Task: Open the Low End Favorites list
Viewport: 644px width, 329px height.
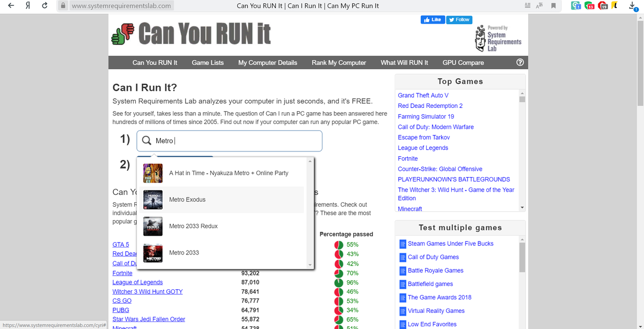Action: click(x=432, y=324)
